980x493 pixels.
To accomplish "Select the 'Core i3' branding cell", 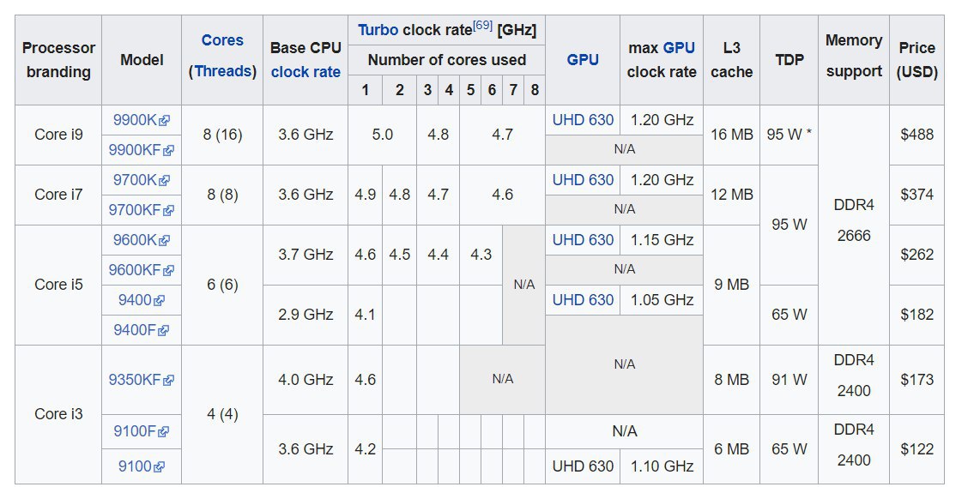I will click(58, 414).
